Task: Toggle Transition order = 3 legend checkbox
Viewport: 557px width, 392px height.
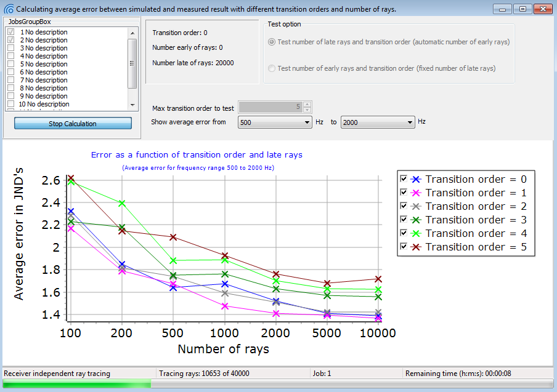Action: pos(404,219)
